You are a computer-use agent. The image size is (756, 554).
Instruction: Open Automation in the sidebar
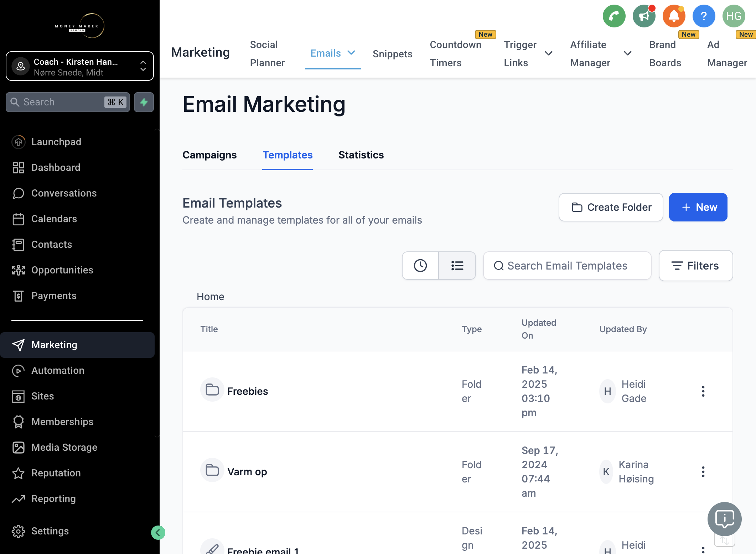pyautogui.click(x=77, y=370)
